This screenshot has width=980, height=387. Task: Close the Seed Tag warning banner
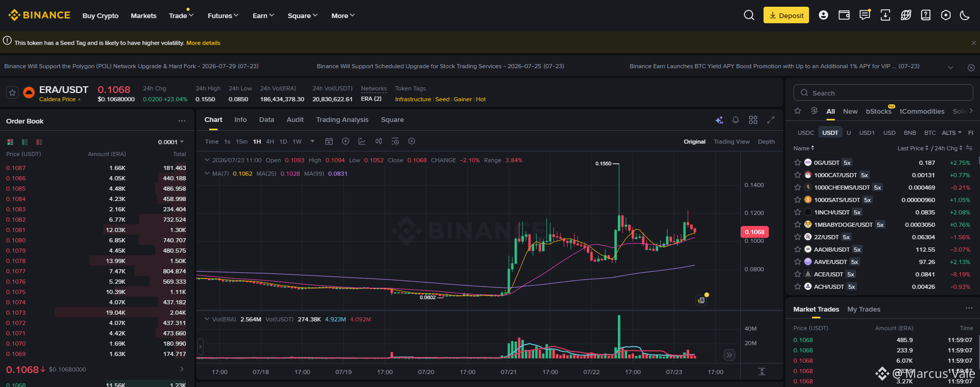pyautogui.click(x=974, y=43)
